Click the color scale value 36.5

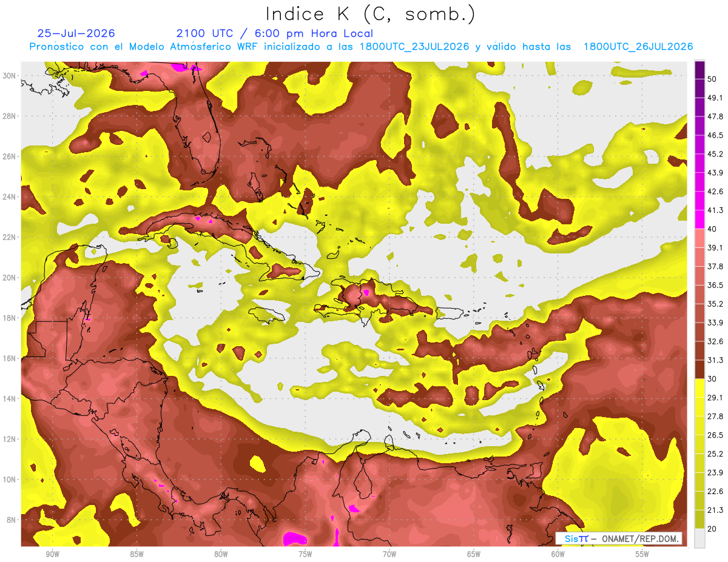pos(715,285)
